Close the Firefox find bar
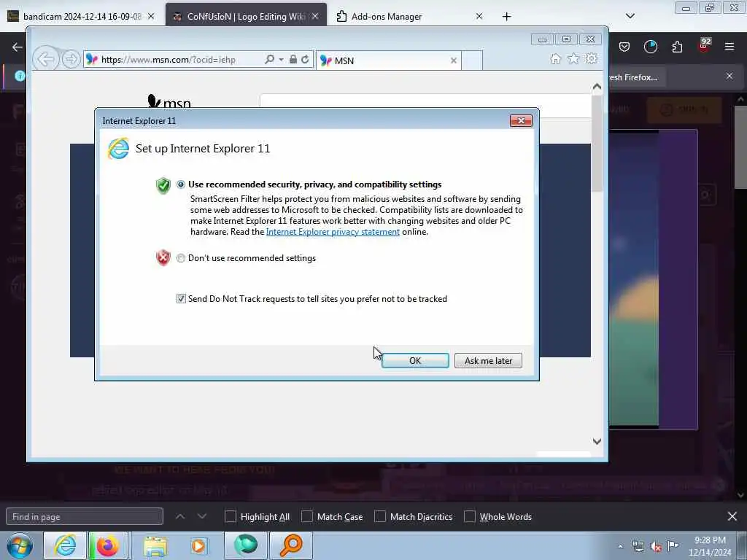Image resolution: width=747 pixels, height=560 pixels. click(x=732, y=516)
